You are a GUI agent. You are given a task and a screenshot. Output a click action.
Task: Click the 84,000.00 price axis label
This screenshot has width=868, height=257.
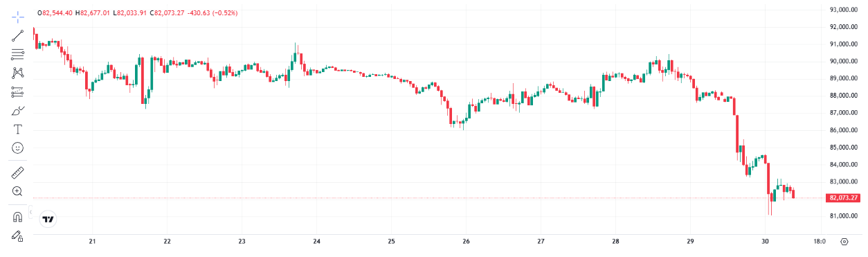pos(844,165)
